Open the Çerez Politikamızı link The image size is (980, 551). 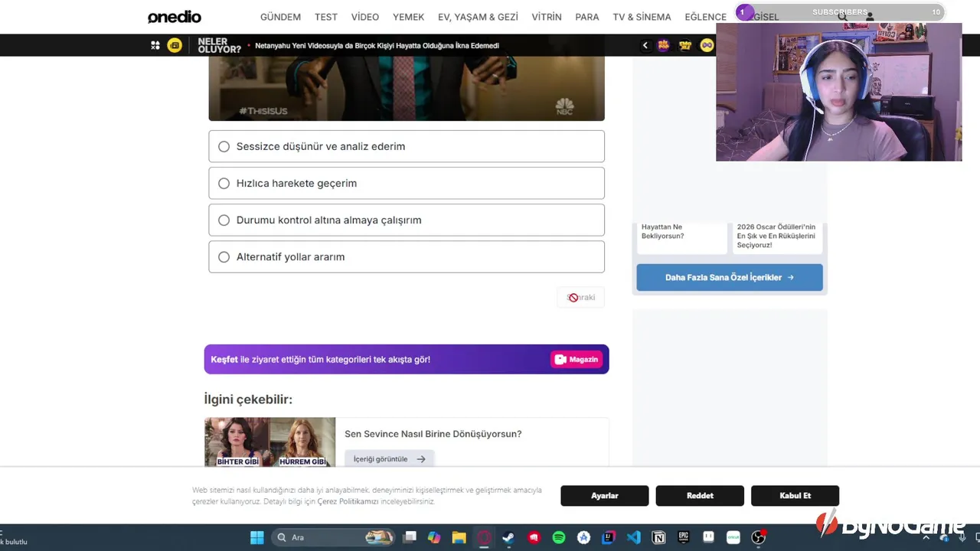pos(348,501)
